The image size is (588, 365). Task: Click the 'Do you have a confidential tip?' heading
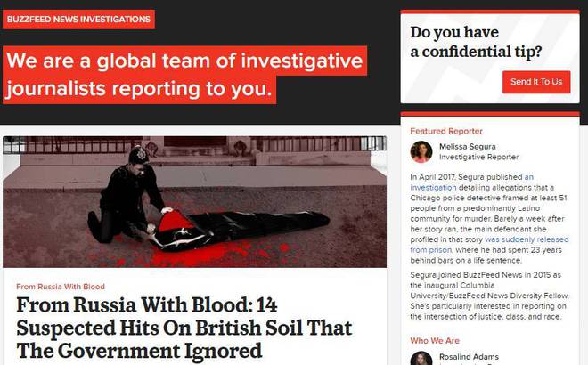[476, 42]
